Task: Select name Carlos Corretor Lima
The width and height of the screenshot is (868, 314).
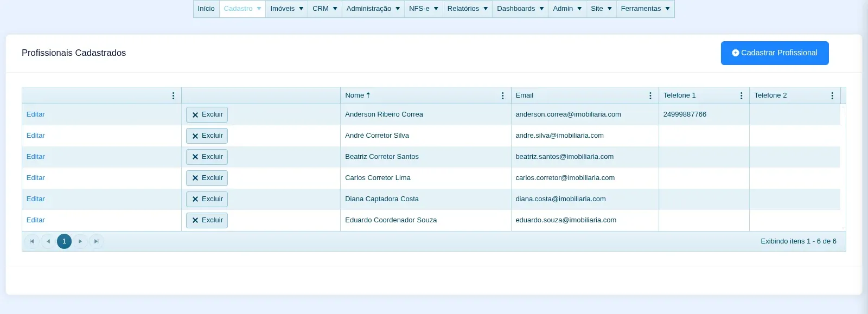Action: click(x=378, y=178)
